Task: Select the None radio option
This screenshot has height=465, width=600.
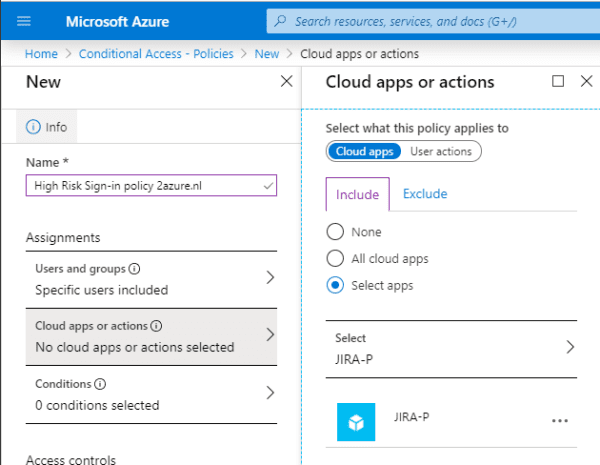Action: 335,232
